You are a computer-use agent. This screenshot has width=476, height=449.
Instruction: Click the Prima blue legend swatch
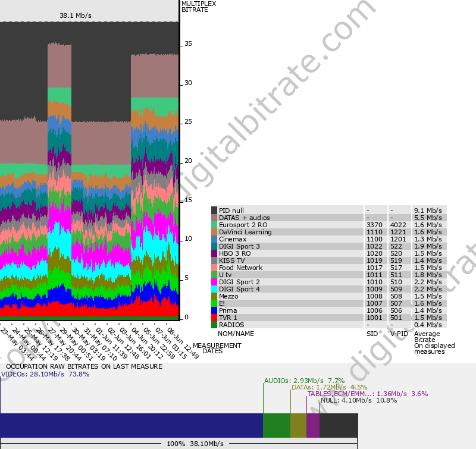pos(214,310)
